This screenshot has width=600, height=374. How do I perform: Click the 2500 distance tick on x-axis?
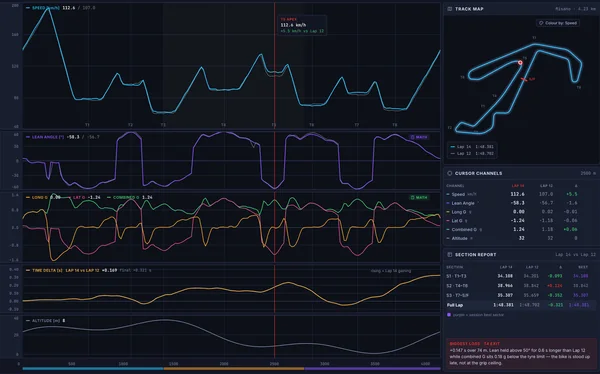point(274,364)
